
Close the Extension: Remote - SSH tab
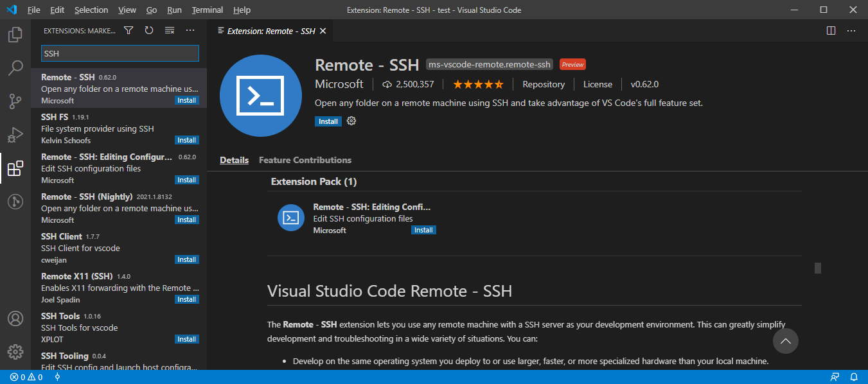click(x=323, y=31)
